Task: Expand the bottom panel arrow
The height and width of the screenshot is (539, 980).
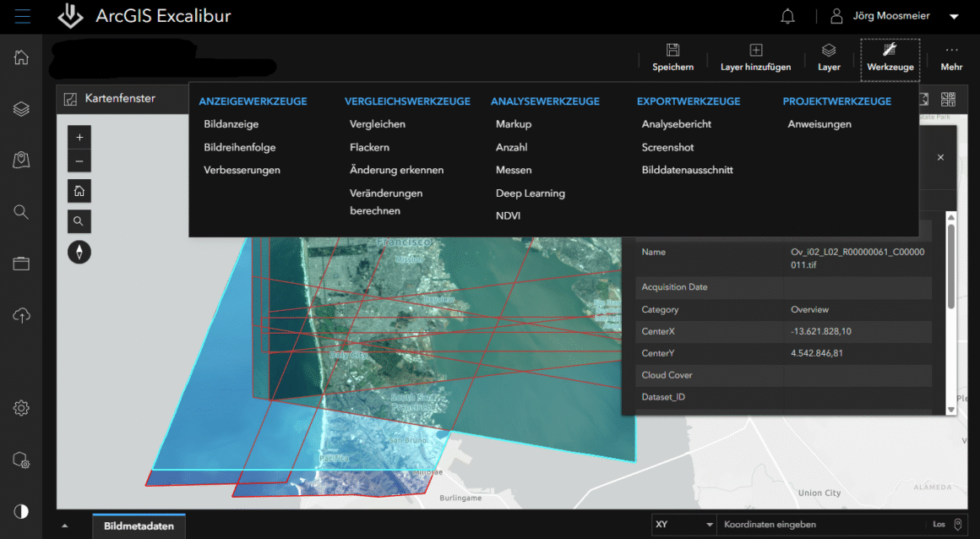Action: coord(65,525)
